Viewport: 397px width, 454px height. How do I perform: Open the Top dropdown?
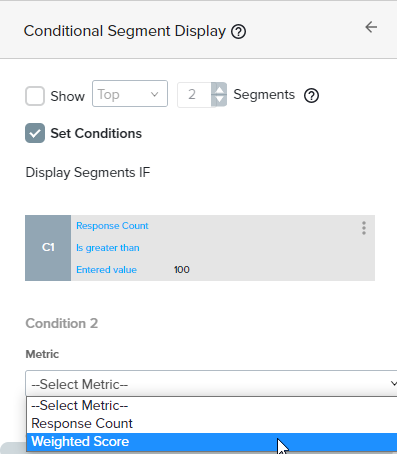coord(130,94)
